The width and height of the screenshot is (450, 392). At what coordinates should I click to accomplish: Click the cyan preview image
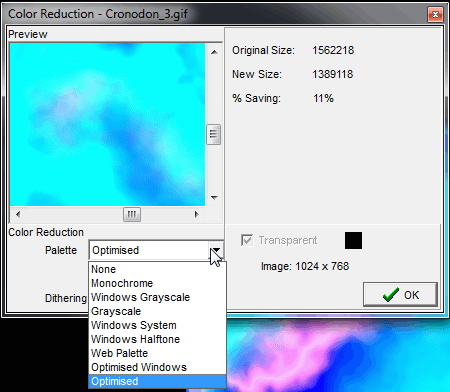[x=107, y=124]
